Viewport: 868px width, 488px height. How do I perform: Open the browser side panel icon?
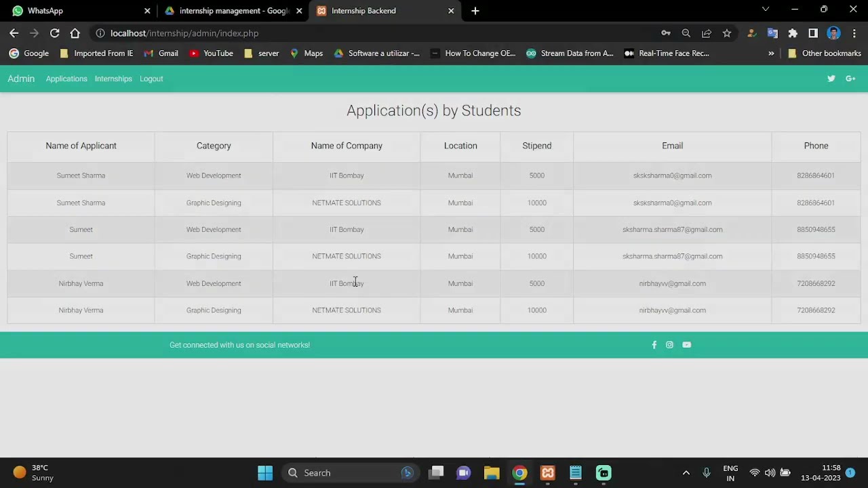(813, 33)
